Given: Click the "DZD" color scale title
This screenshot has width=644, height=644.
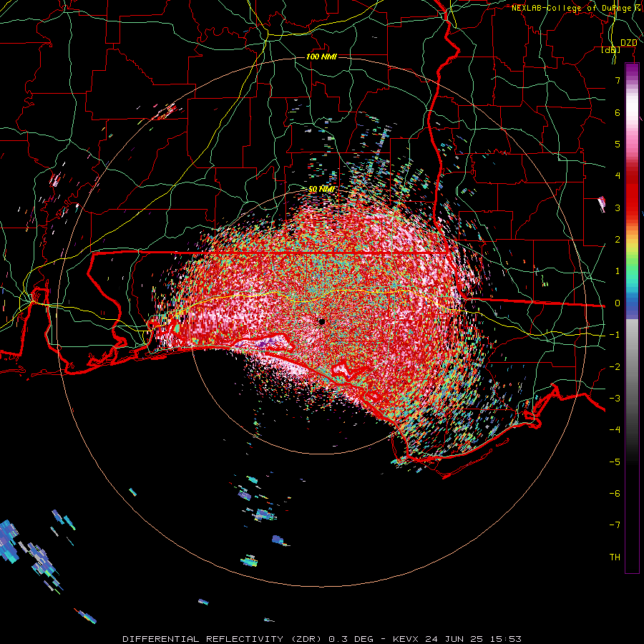Looking at the screenshot, I should pos(628,43).
